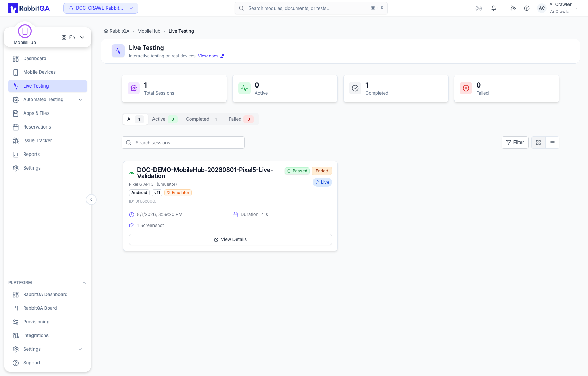
Task: Open the help question mark icon
Action: 527,8
